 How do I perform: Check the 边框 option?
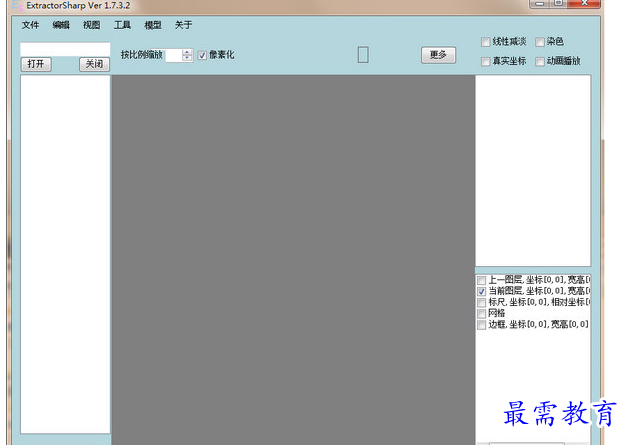pos(482,325)
